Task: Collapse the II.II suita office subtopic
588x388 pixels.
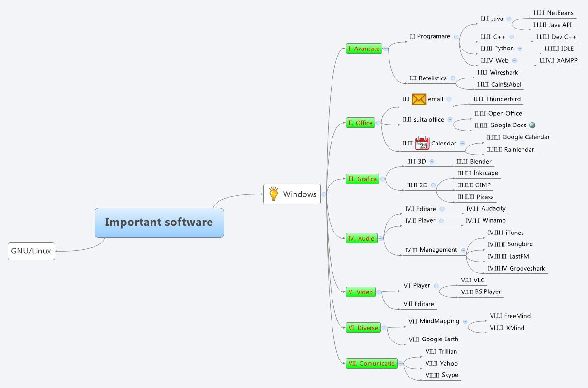Action: pos(450,120)
